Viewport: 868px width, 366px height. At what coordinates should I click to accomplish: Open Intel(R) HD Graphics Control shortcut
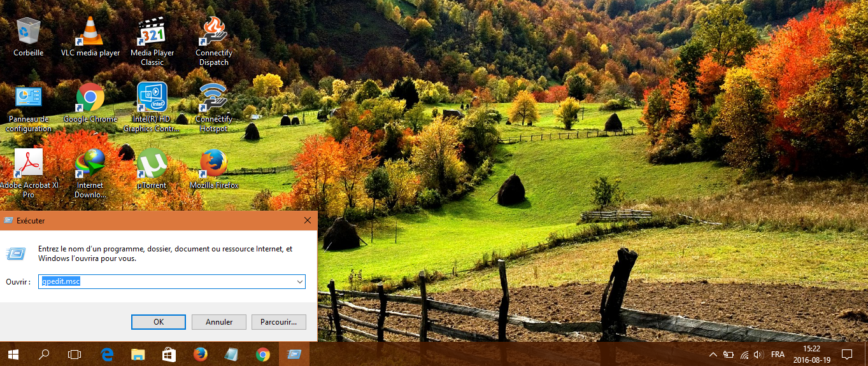pyautogui.click(x=152, y=108)
